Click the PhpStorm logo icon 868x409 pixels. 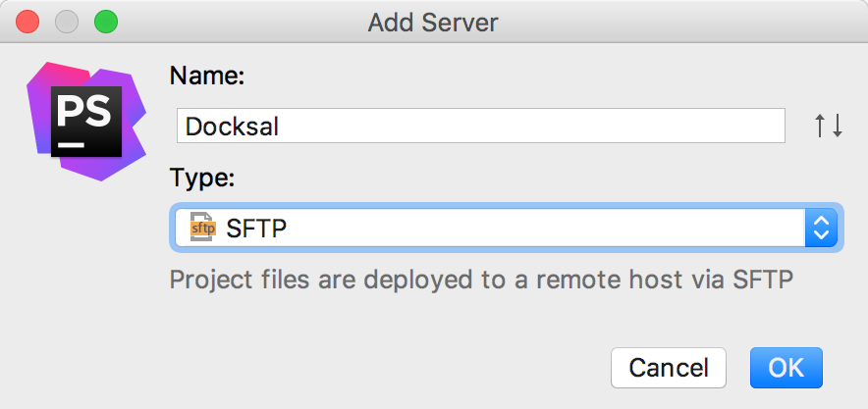[x=86, y=121]
